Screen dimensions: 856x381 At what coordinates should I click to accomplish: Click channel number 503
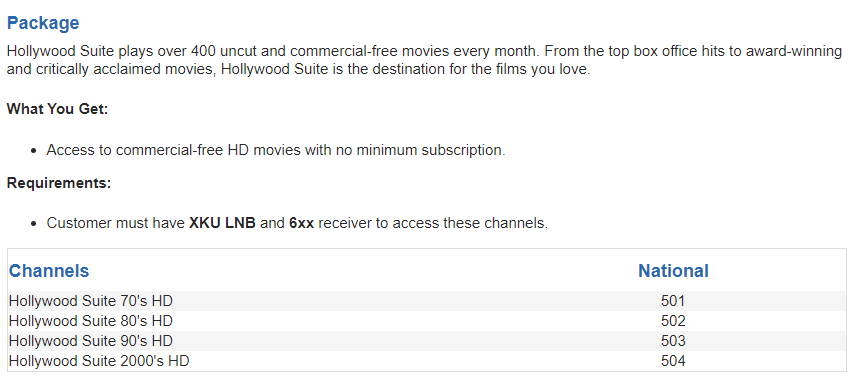[673, 341]
